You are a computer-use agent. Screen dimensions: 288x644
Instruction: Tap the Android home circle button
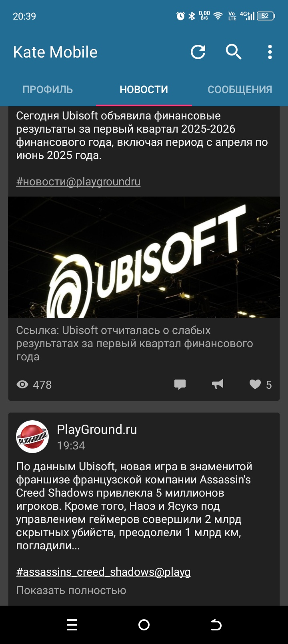click(x=144, y=625)
